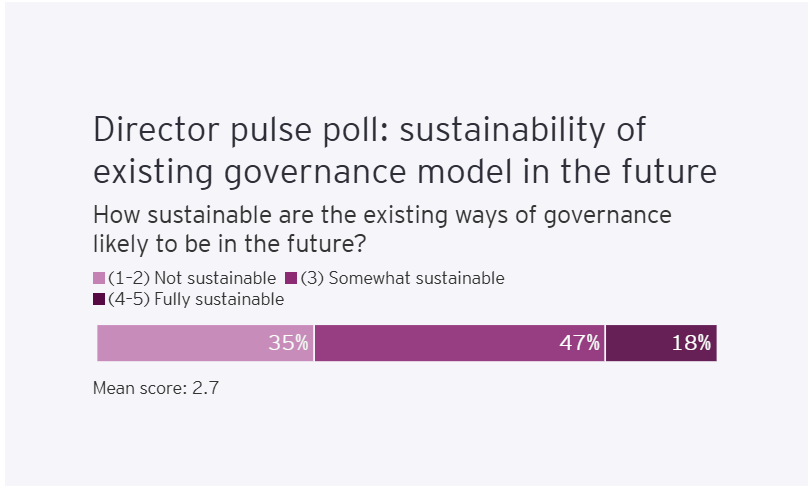This screenshot has height=491, width=812.
Task: Select the "(3) Somewhat sustainable" legend label
Action: pyautogui.click(x=402, y=279)
